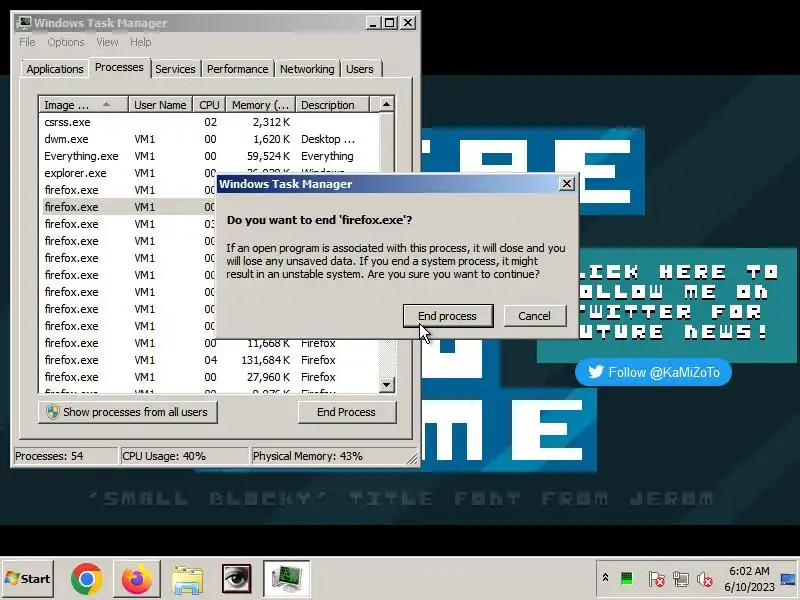
Task: Click the network status tray icon
Action: (x=680, y=579)
